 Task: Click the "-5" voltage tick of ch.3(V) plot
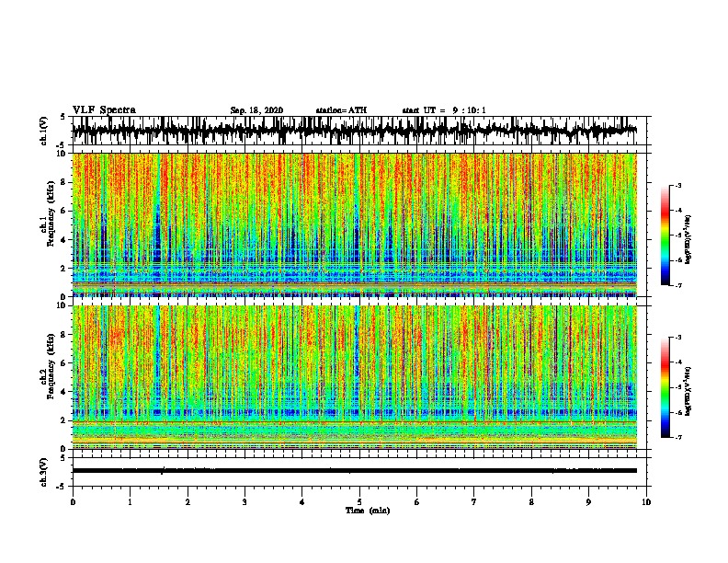coord(62,487)
